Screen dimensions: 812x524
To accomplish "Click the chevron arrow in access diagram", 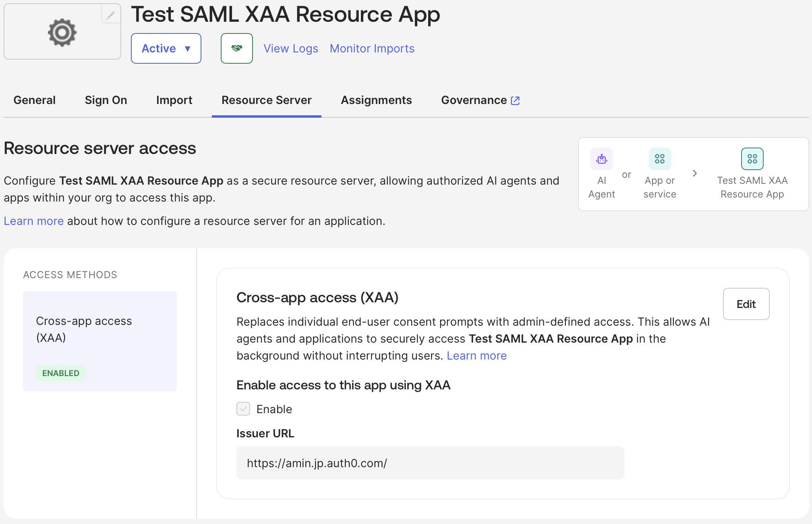I will point(695,173).
